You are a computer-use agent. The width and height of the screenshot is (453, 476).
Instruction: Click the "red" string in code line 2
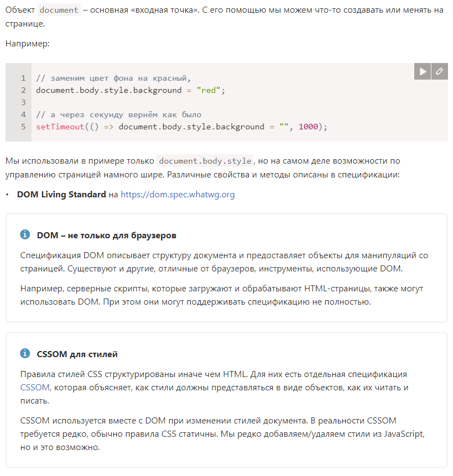(209, 91)
